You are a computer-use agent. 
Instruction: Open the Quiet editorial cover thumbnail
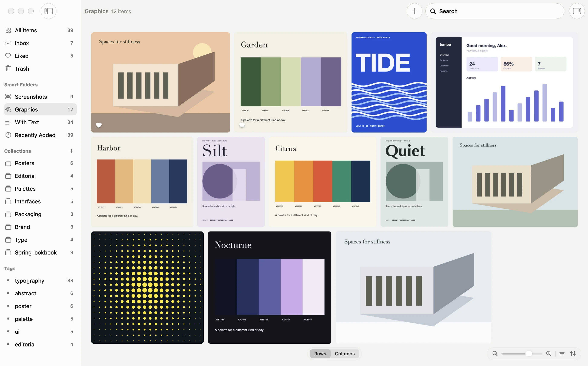pos(414,182)
